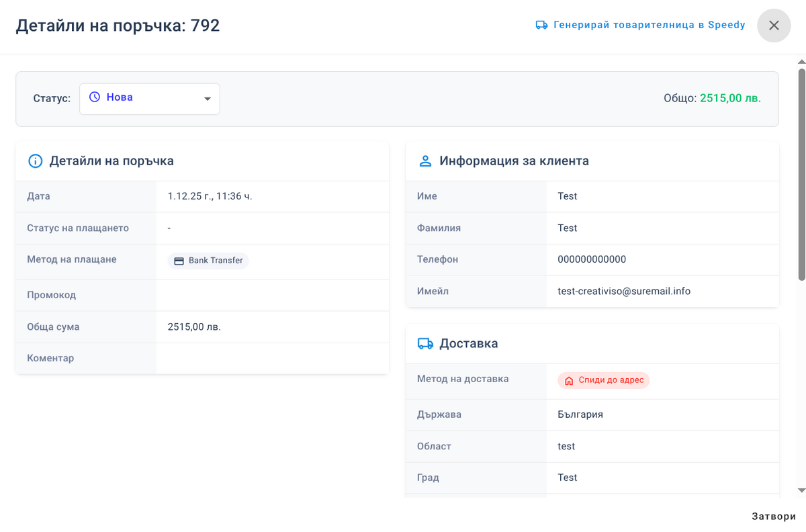Image resolution: width=806 pixels, height=532 pixels.
Task: Click the 'Дата' row label
Action: (38, 196)
